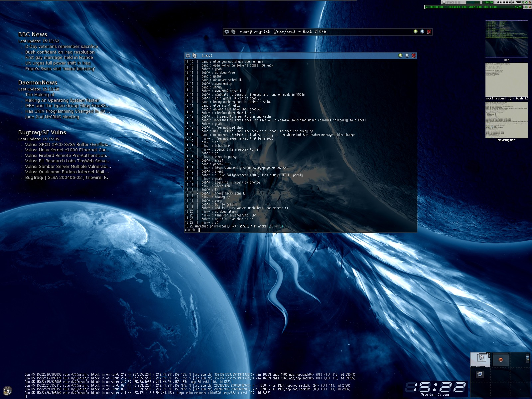
Task: Stop playback in the moss player
Action: click(507, 2)
